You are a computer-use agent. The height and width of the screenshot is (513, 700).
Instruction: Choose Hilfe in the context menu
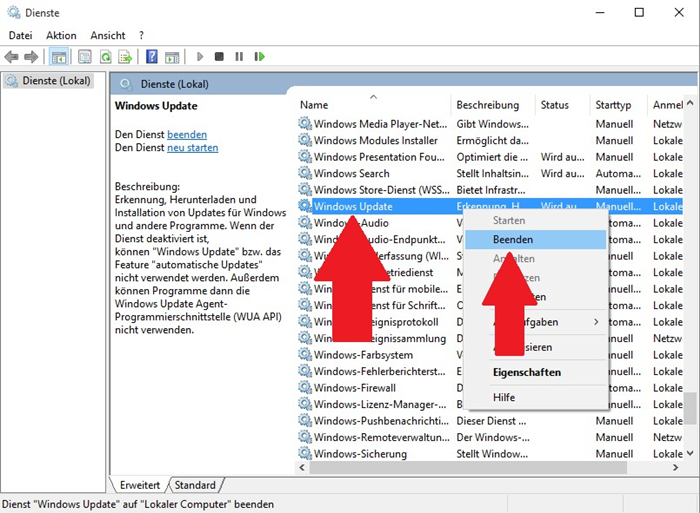click(x=536, y=397)
